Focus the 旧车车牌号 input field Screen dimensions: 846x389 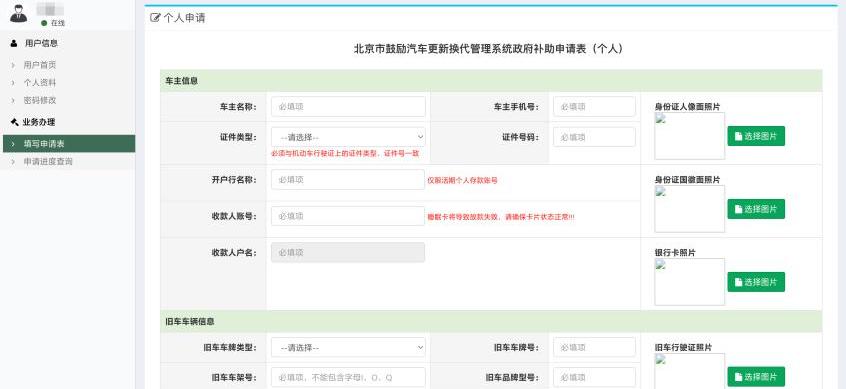tap(594, 347)
